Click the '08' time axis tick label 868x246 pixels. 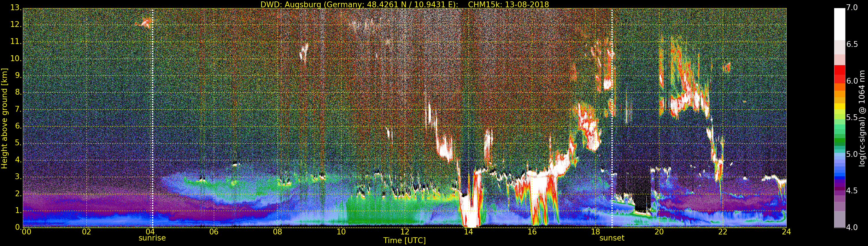coord(277,232)
